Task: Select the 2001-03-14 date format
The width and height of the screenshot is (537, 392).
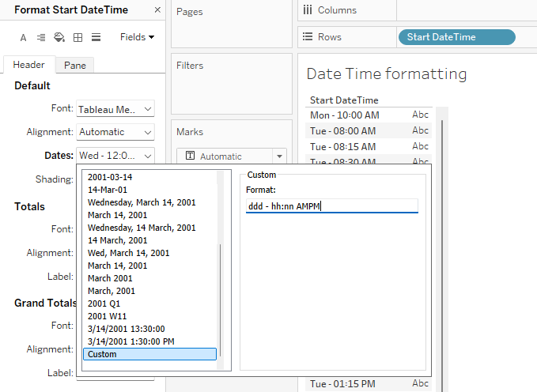Action: click(110, 177)
